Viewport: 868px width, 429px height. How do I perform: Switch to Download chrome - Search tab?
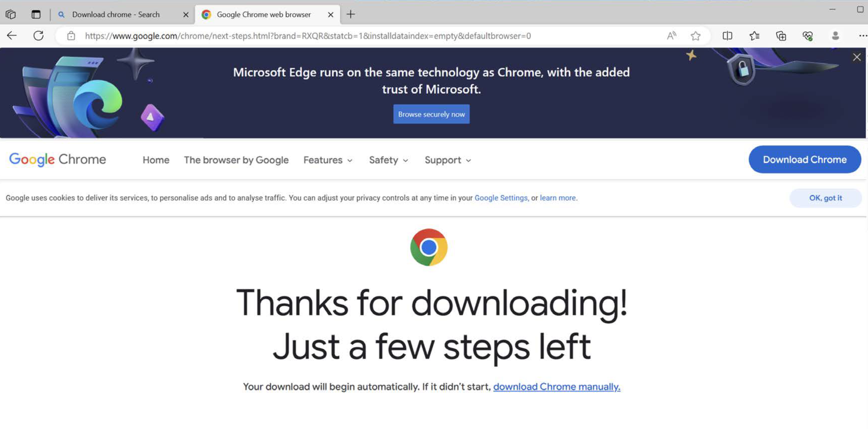(x=116, y=15)
